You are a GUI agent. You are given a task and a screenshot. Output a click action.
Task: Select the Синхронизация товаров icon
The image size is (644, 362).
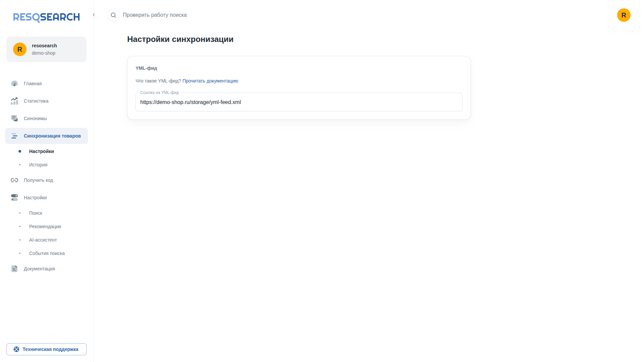click(x=14, y=136)
